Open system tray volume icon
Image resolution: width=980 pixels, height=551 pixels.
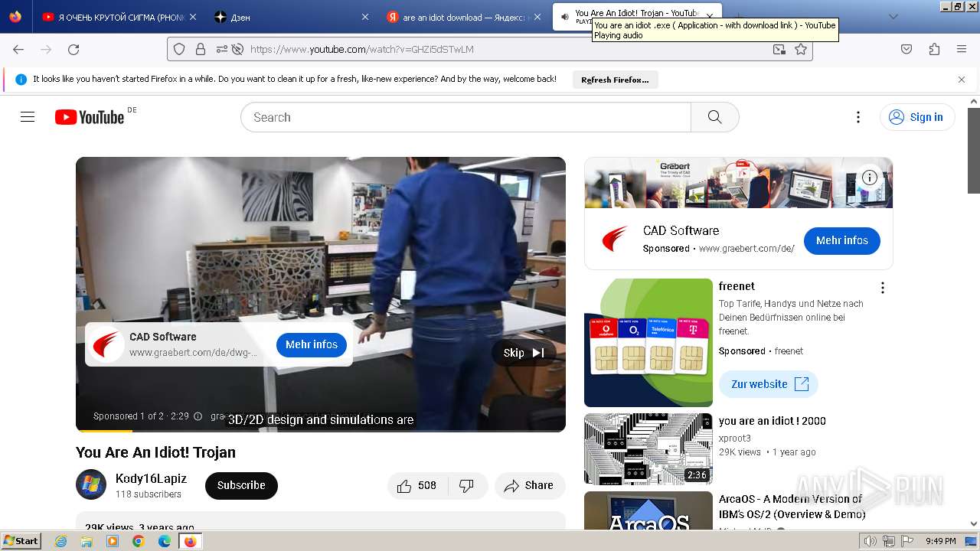pyautogui.click(x=871, y=541)
